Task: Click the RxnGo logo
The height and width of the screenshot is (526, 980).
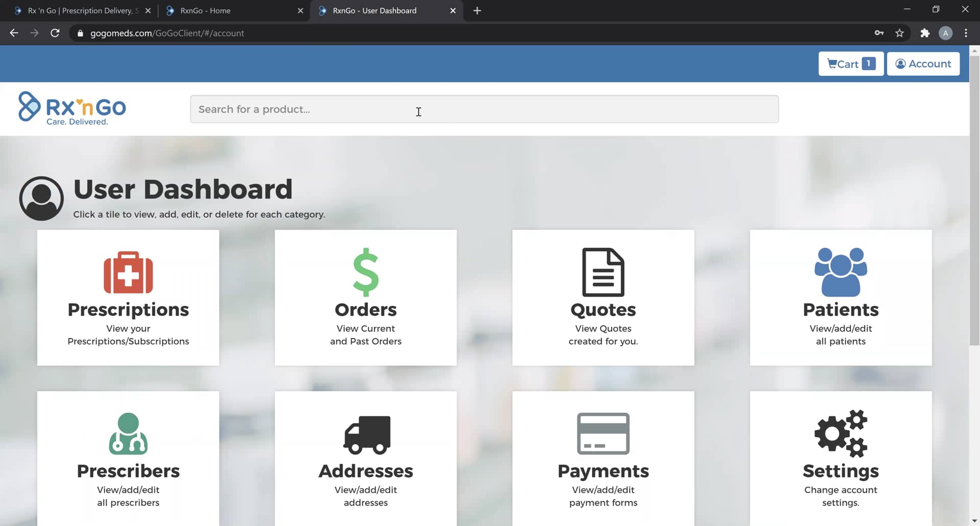Action: pos(72,108)
